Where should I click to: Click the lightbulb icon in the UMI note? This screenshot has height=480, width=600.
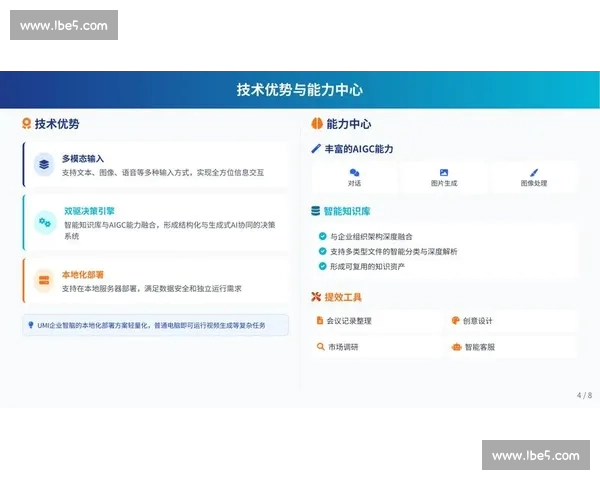tap(31, 325)
